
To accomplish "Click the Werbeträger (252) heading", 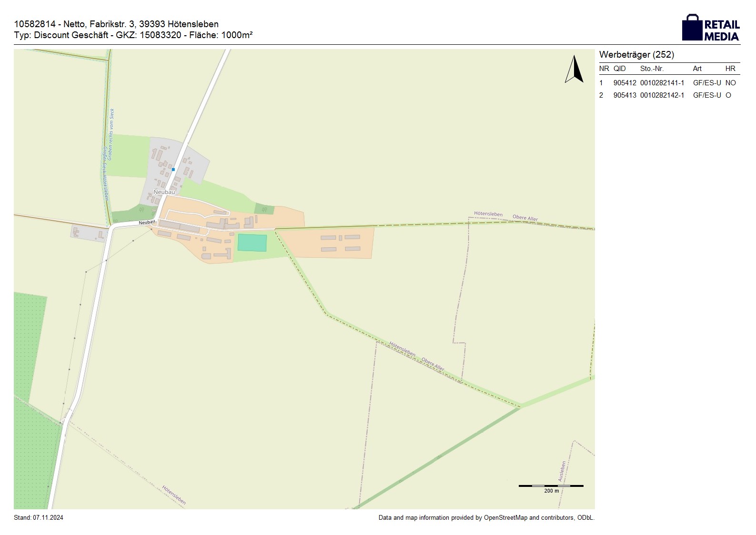I will 636,55.
